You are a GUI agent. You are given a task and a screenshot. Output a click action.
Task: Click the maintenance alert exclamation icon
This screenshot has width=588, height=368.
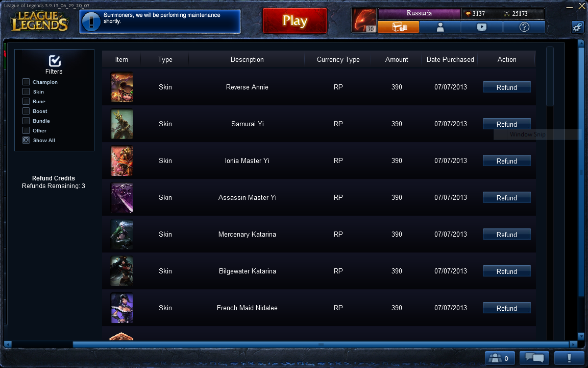91,21
